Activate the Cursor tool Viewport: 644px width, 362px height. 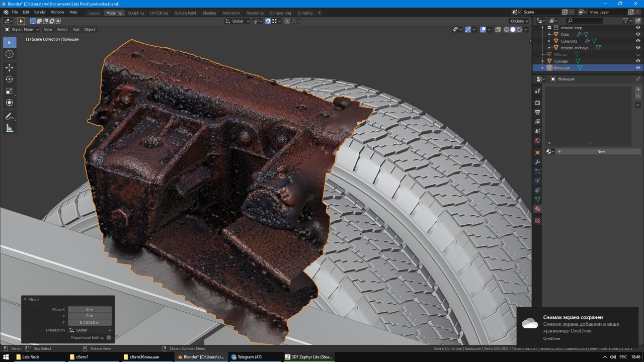click(x=10, y=54)
